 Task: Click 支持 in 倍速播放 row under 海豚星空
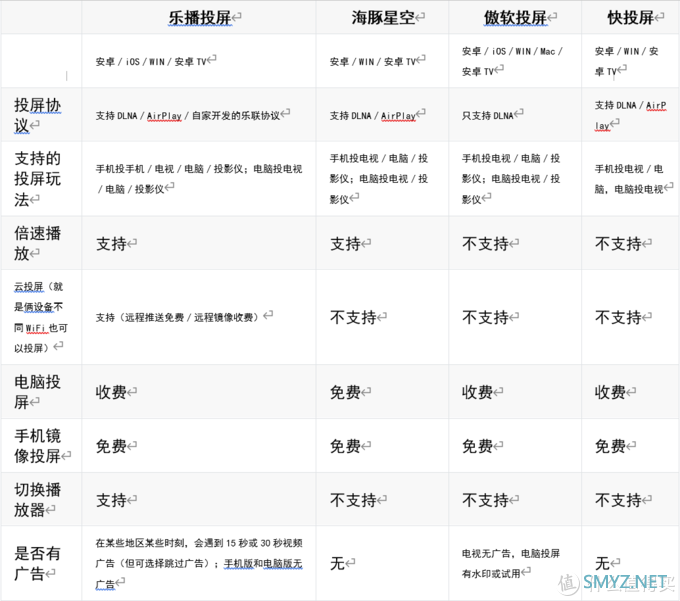346,244
